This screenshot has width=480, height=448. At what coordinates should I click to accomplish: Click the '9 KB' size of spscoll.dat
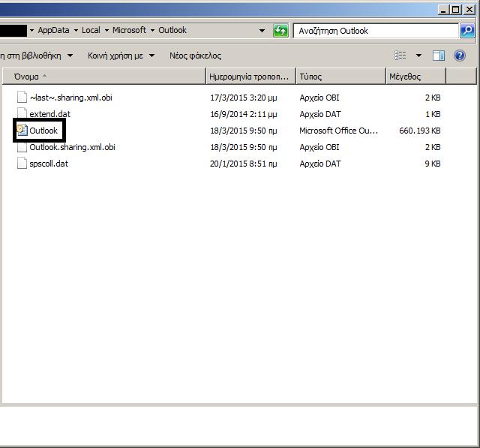coord(433,164)
